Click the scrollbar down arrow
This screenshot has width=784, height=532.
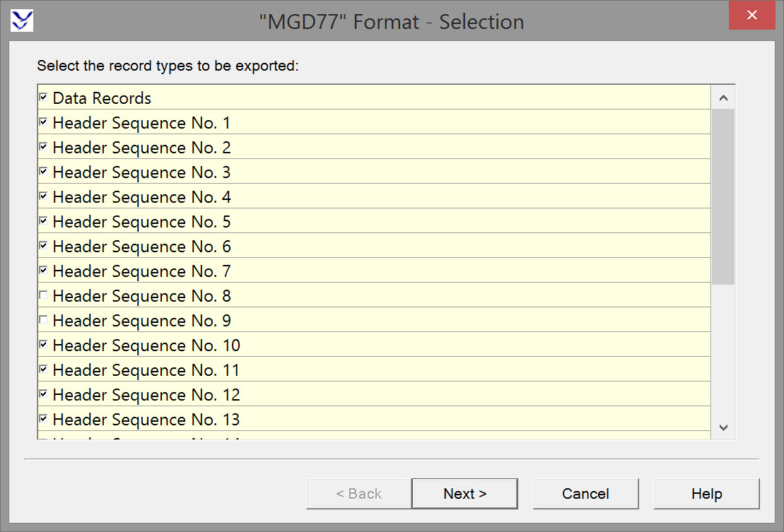(722, 427)
